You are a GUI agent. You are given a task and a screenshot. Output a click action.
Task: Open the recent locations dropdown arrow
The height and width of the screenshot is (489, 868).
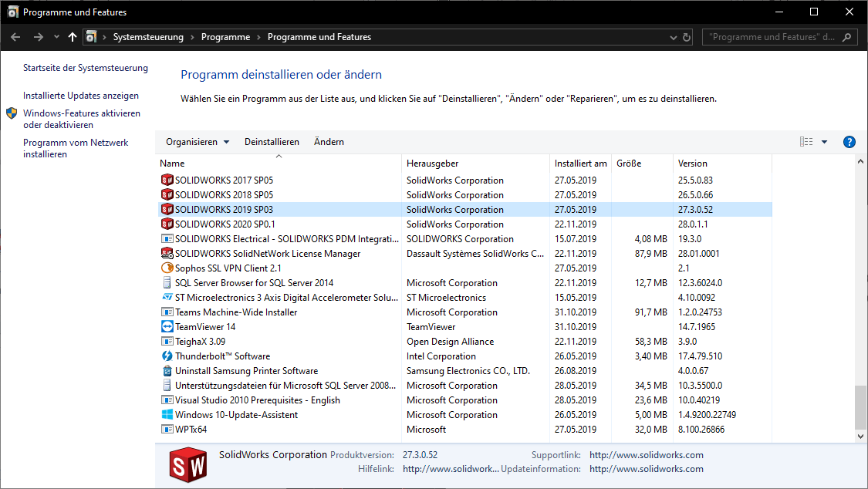pyautogui.click(x=56, y=37)
